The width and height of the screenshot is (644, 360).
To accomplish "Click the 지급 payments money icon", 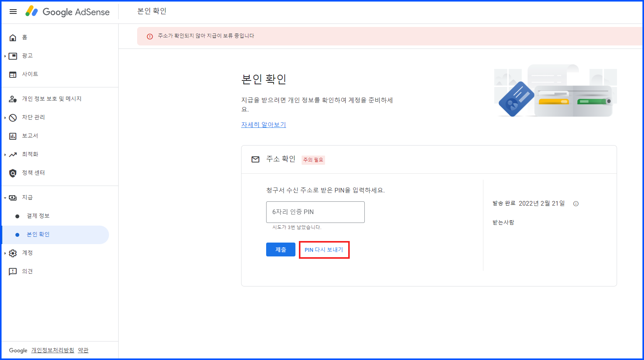I will pos(13,198).
